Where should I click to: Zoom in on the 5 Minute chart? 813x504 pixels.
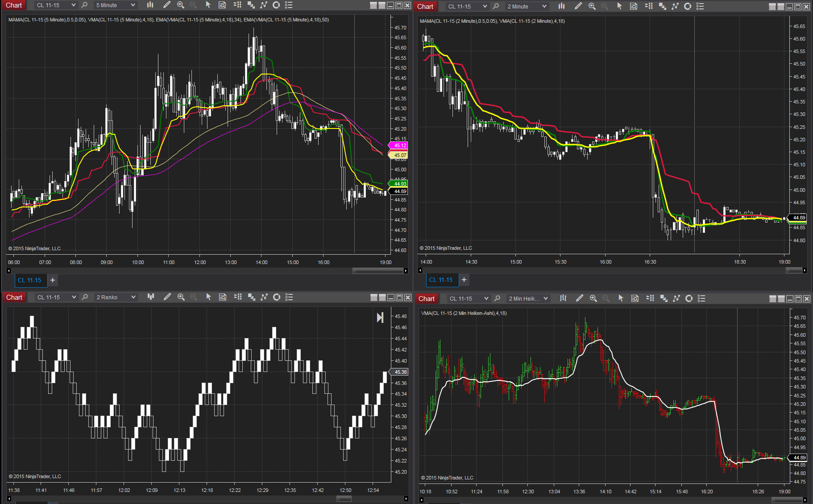[181, 5]
